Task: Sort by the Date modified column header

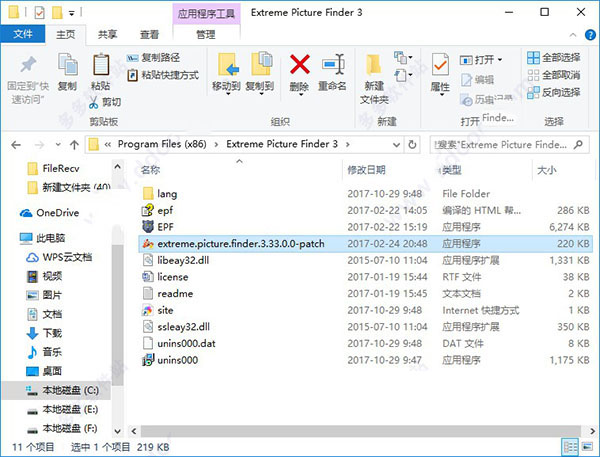Action: (x=366, y=170)
